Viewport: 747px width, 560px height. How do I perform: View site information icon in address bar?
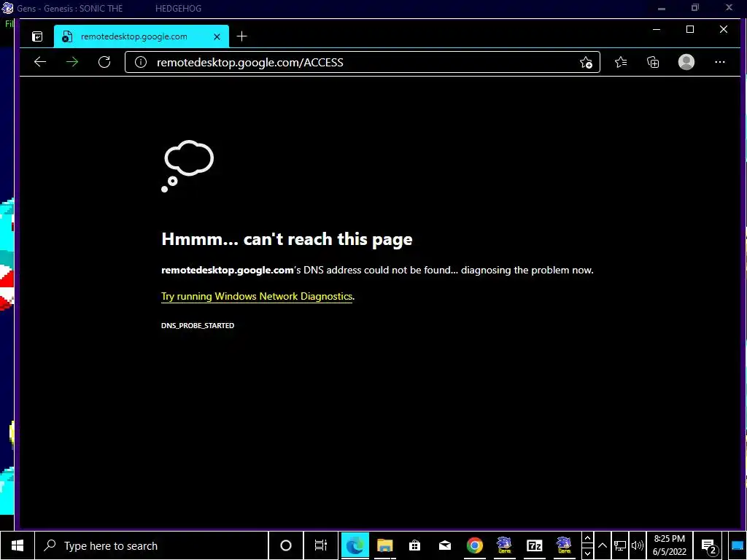coord(141,62)
